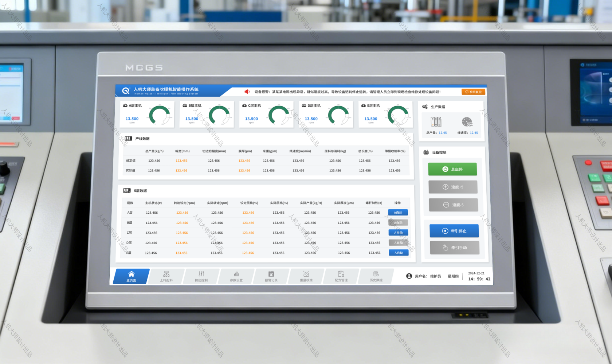Toggle the A层 row's A自动 mode
Viewport: 612px width, 364px height.
(398, 213)
